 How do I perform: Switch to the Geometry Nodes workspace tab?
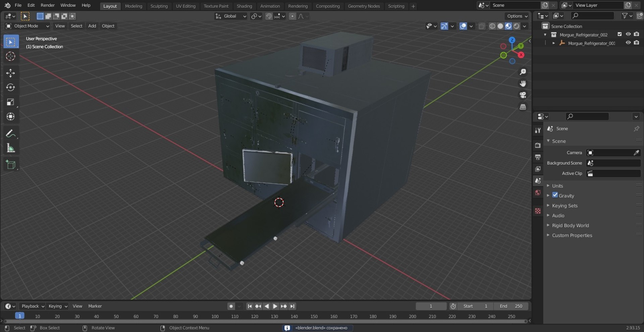[364, 6]
